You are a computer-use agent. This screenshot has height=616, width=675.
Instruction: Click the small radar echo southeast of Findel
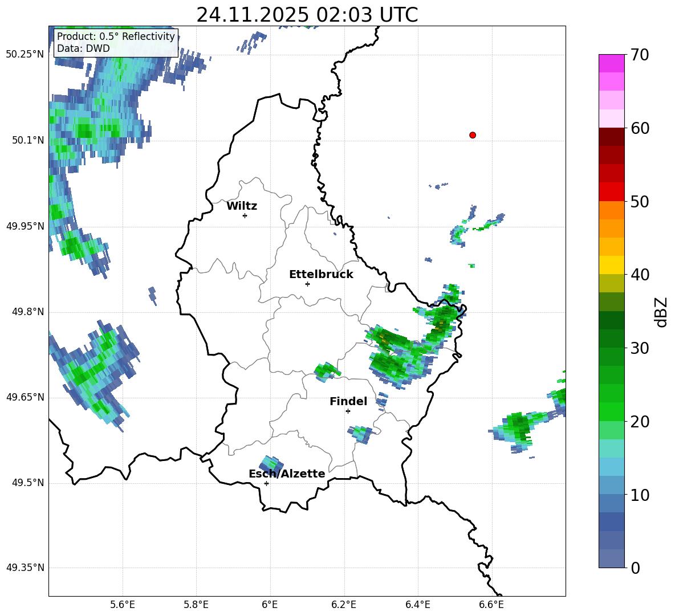(361, 434)
